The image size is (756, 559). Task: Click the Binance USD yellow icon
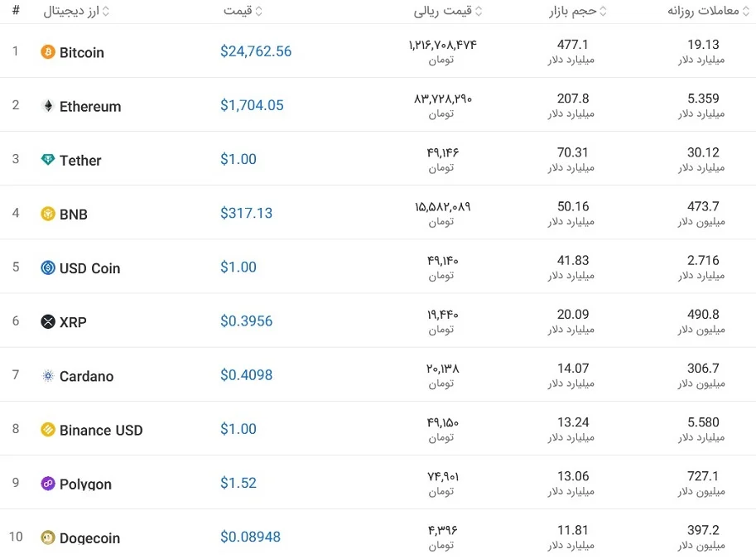(x=48, y=430)
